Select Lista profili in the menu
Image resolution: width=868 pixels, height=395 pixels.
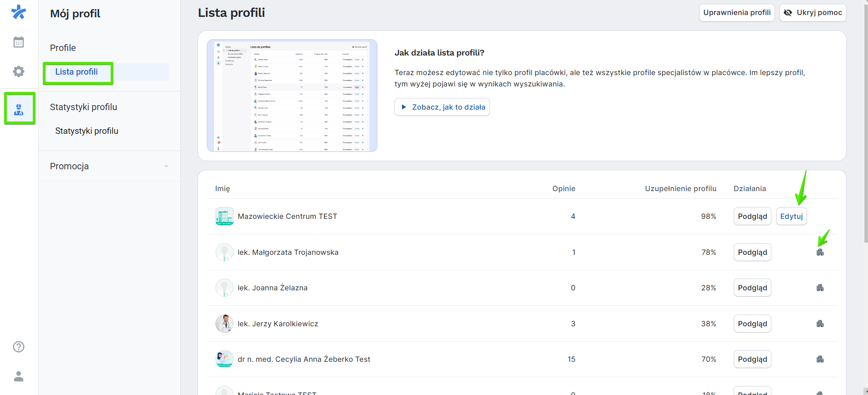tap(77, 72)
